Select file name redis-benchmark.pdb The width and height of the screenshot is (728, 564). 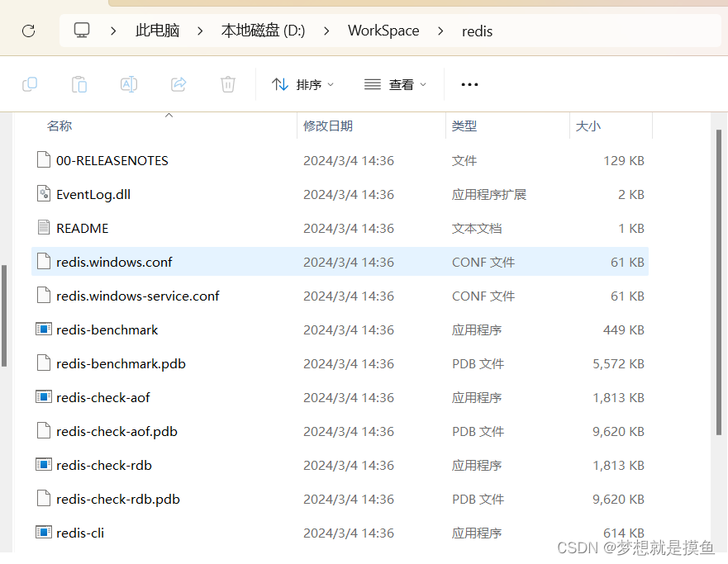pos(121,363)
